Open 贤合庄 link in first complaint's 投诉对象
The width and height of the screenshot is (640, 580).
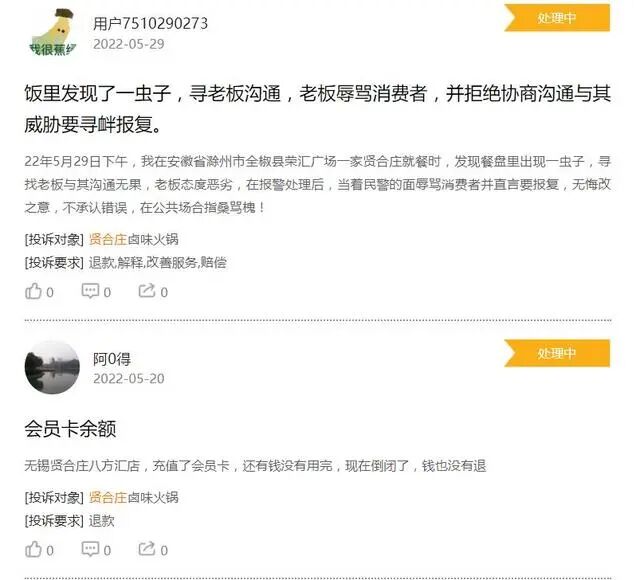click(x=108, y=239)
